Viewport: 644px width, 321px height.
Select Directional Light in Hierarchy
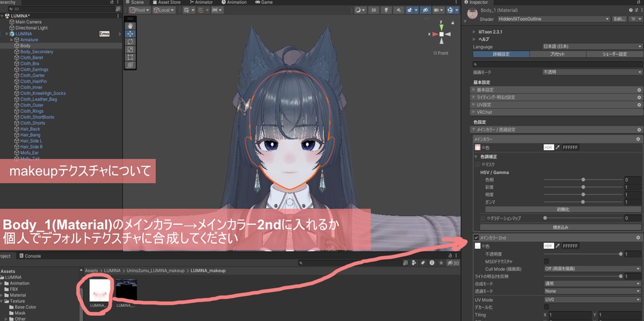[31, 28]
